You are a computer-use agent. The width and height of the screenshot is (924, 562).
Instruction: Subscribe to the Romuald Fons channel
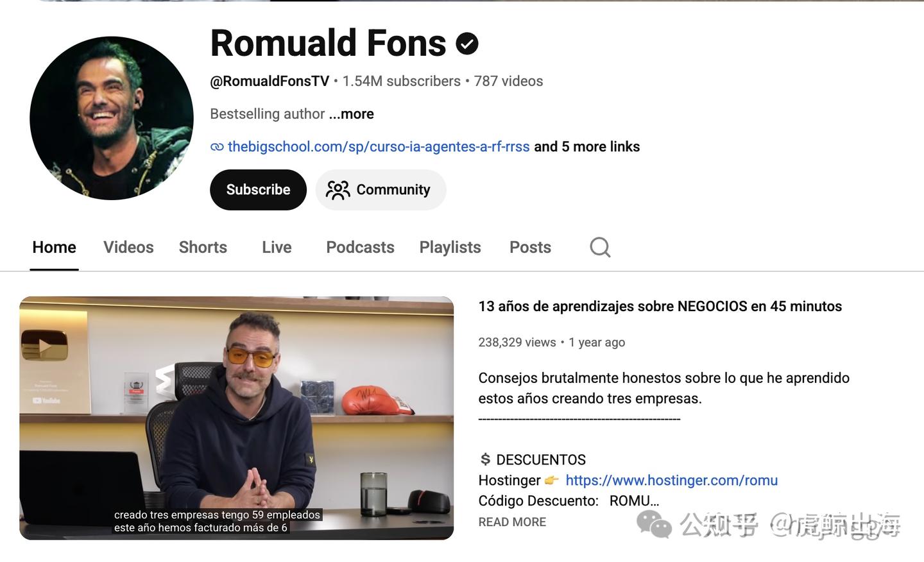(x=258, y=190)
